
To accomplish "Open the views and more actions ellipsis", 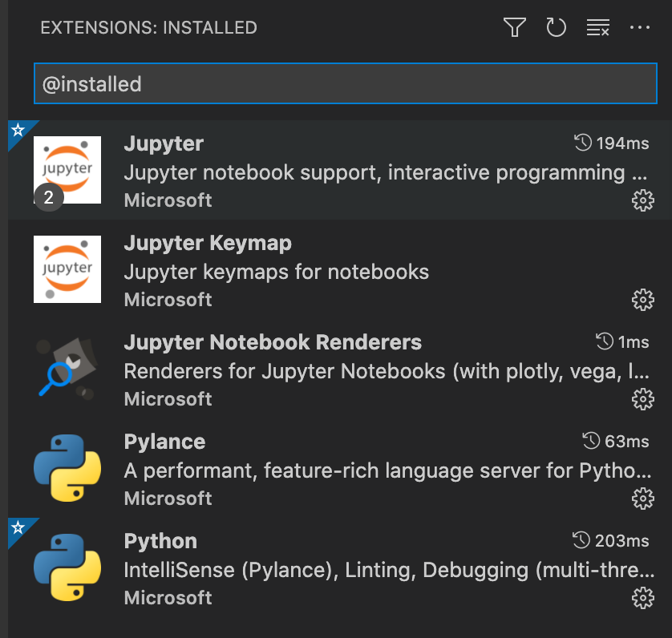I will (x=639, y=28).
